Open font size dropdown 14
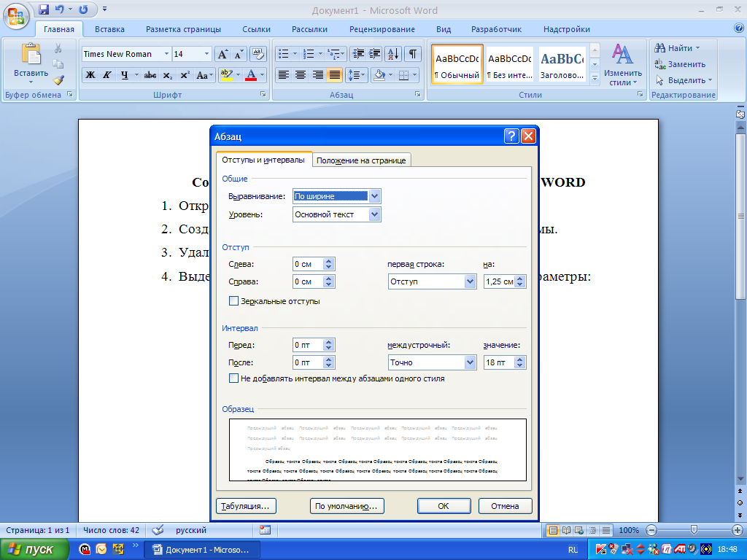Screen dimensions: 747x560 click(x=206, y=54)
